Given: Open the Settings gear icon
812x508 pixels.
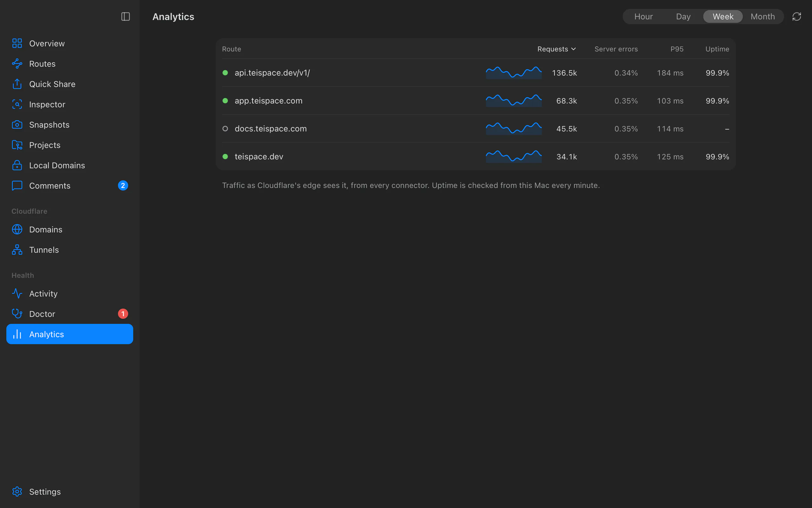Looking at the screenshot, I should coord(17,491).
